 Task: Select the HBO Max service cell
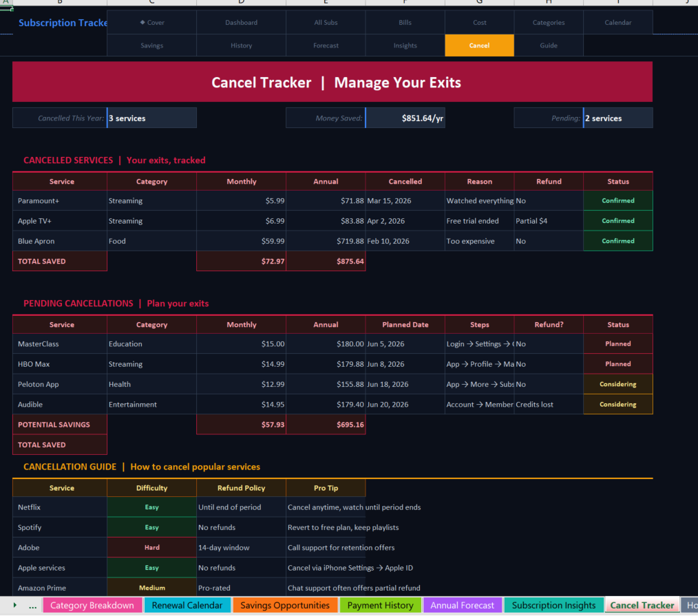tap(60, 364)
